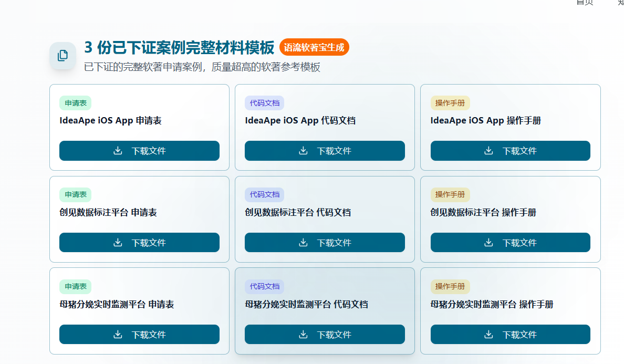
Task: Download the 创见数据标注平台 申请表 file
Action: [139, 242]
